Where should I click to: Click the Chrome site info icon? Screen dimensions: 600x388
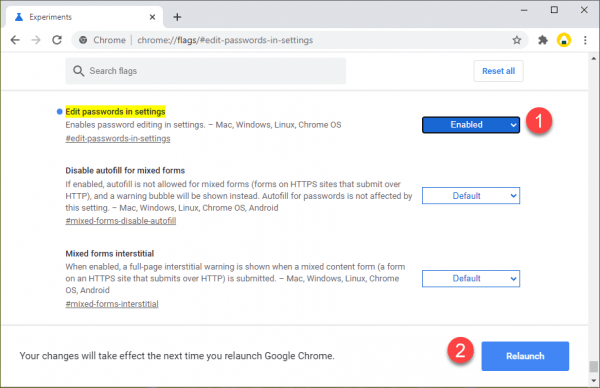pyautogui.click(x=83, y=40)
